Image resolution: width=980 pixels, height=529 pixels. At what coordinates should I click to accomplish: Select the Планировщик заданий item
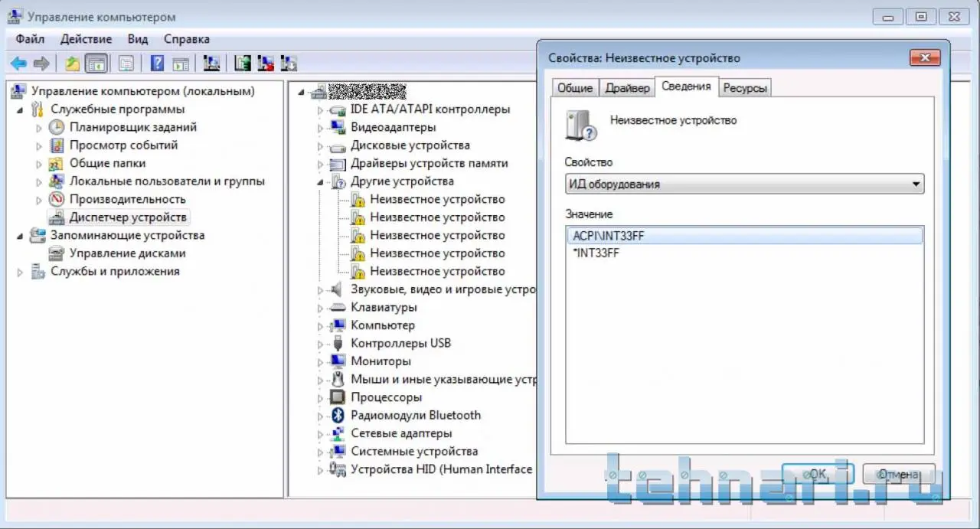tap(133, 127)
